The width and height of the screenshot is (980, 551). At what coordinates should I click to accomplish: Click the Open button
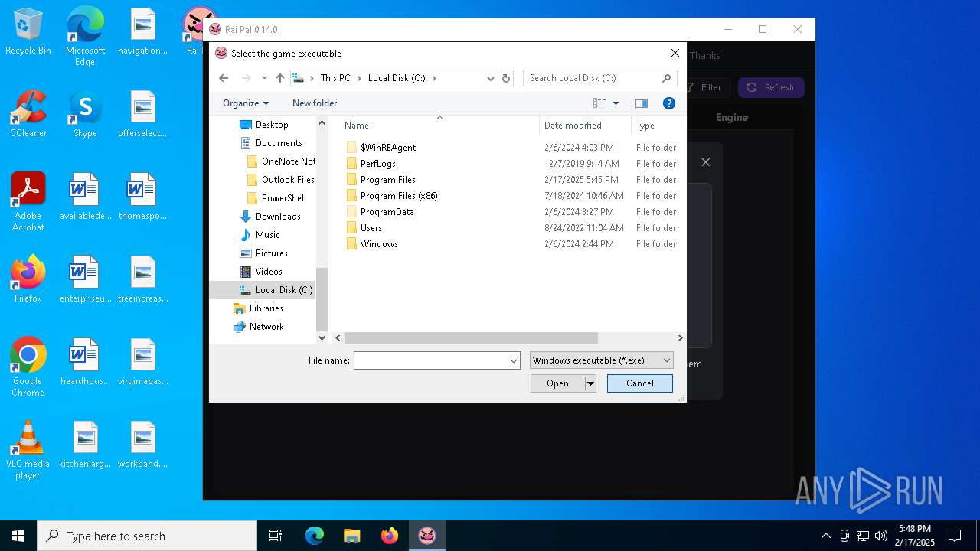557,383
